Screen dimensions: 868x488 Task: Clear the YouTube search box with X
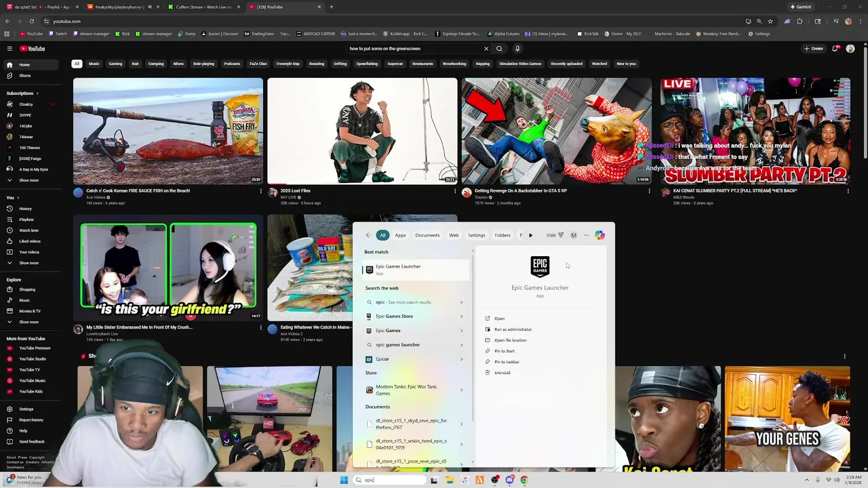click(x=486, y=49)
